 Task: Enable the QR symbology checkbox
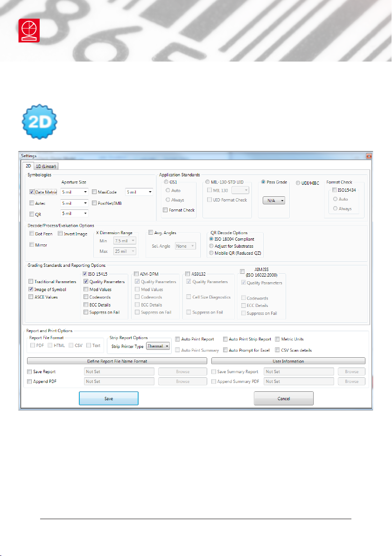point(32,213)
